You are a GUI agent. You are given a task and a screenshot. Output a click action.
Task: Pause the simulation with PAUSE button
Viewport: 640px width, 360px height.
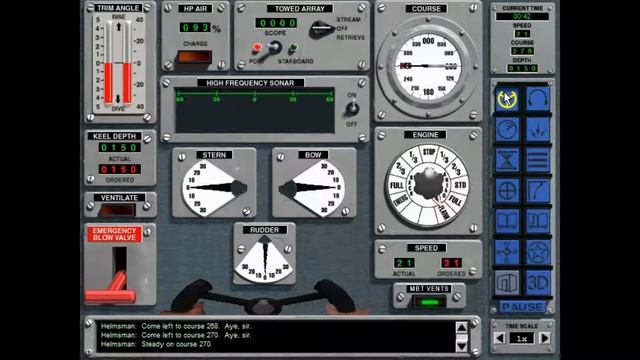[x=523, y=307]
